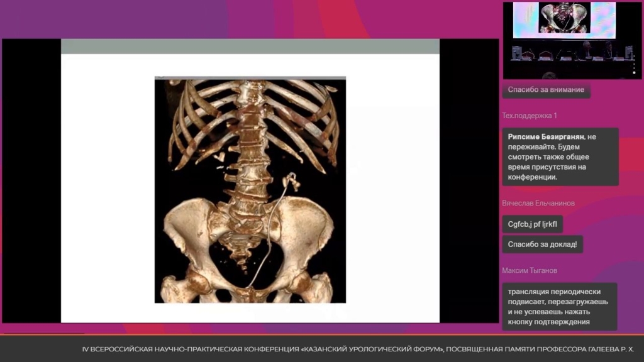
Task: Click the bold "Рипсиме Безирганян" mention
Action: point(545,136)
